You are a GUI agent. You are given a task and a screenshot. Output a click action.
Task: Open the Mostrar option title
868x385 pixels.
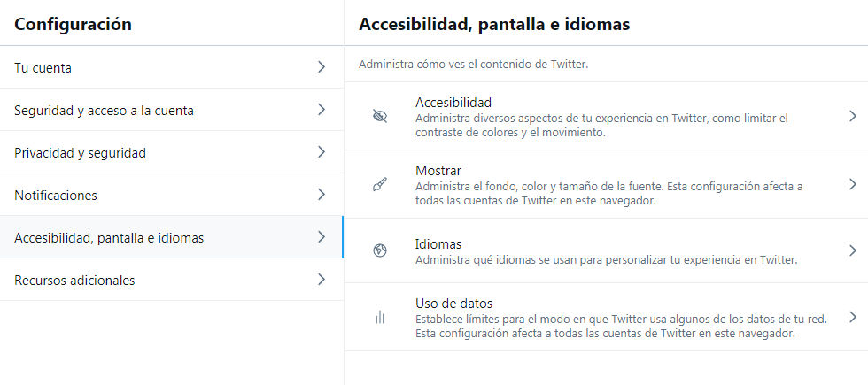(x=438, y=170)
